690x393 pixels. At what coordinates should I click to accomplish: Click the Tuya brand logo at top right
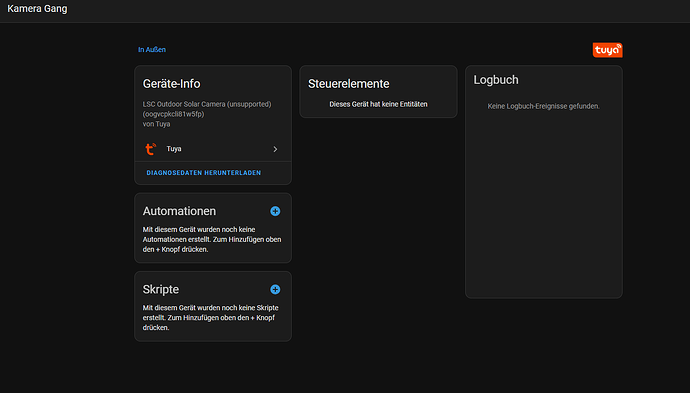[x=607, y=50]
